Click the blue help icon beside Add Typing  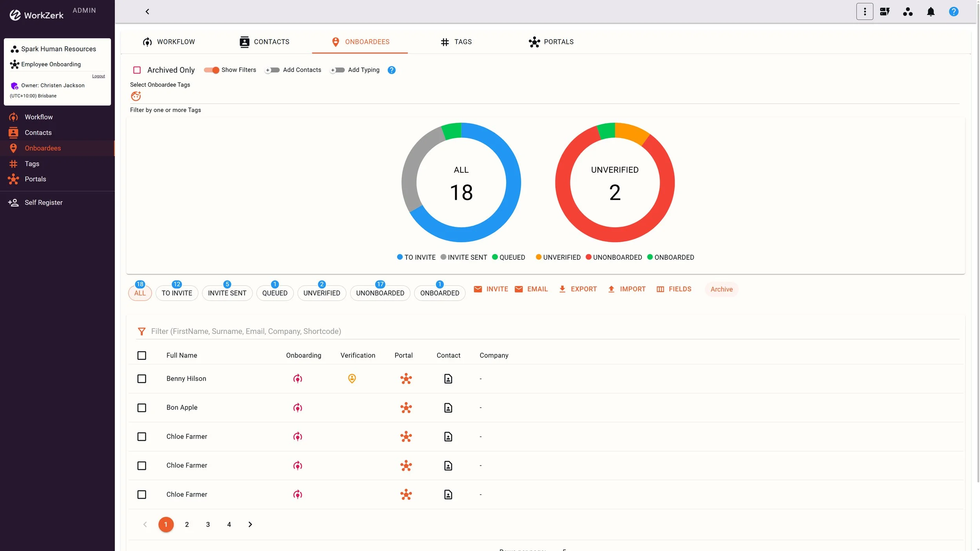pos(391,70)
